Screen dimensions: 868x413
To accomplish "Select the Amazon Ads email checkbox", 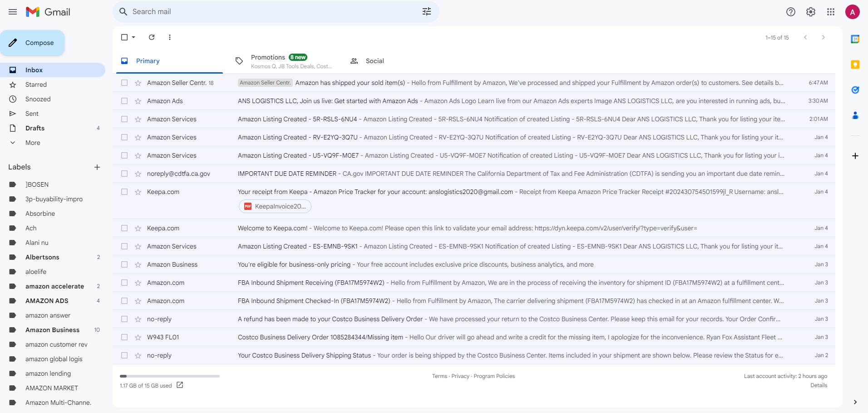I will pyautogui.click(x=124, y=101).
